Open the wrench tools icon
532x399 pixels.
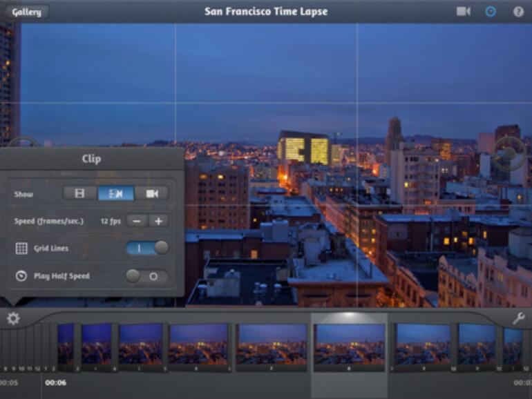click(x=518, y=318)
